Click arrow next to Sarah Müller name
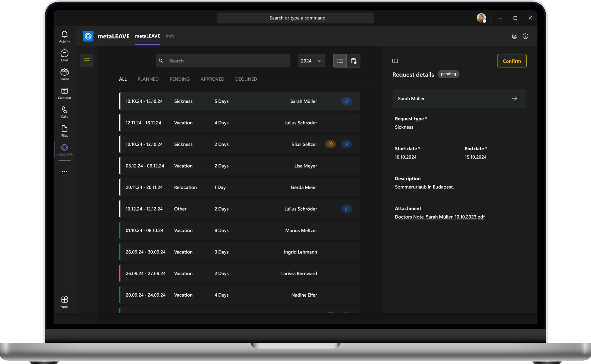591x364 pixels. tap(514, 98)
